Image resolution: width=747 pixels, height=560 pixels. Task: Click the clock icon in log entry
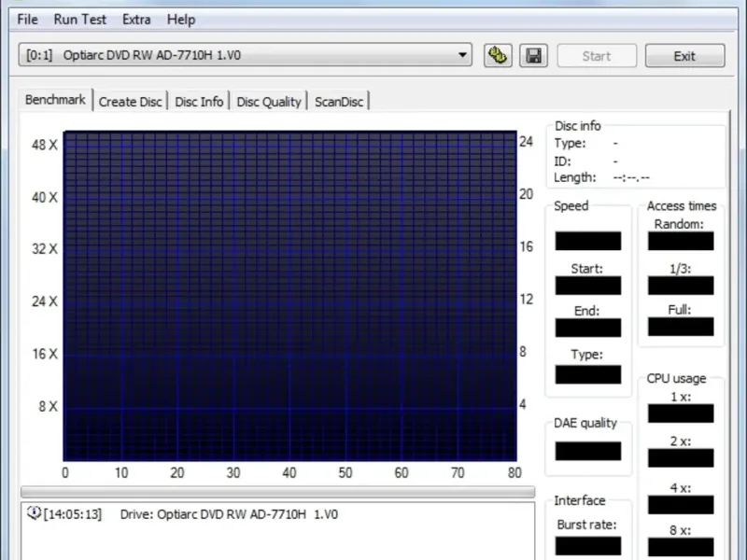34,512
